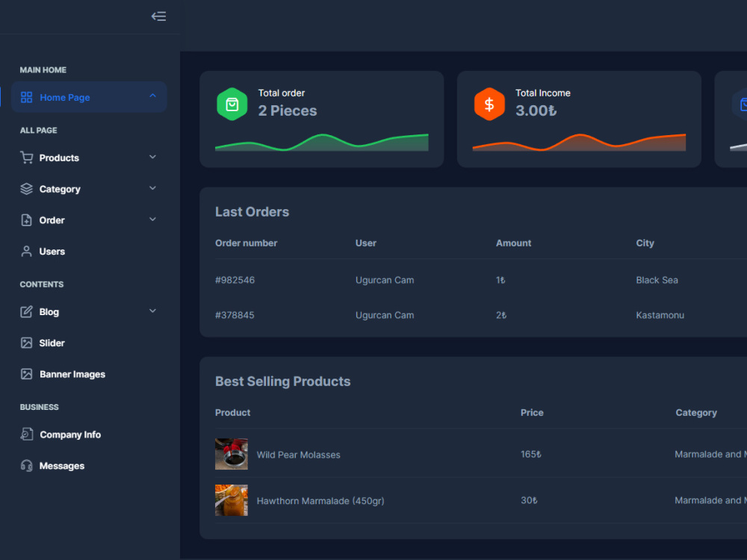Click the 30₺ price cell

(x=529, y=500)
